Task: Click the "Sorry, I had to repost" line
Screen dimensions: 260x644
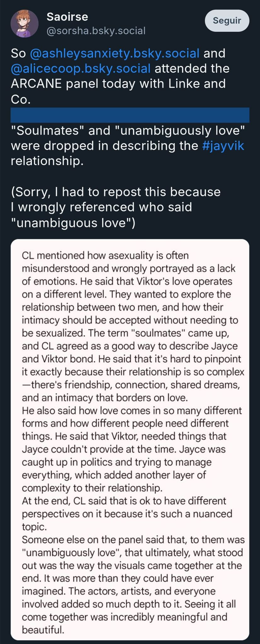Action: coord(116,192)
